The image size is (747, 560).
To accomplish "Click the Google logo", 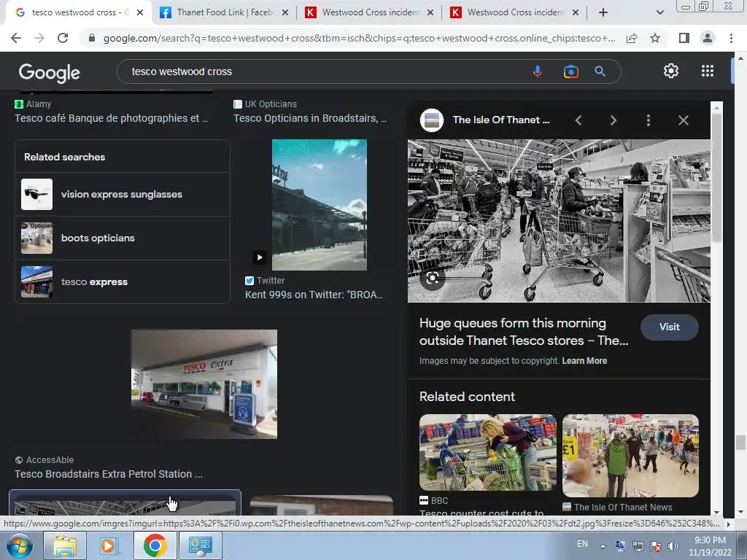I will point(50,72).
